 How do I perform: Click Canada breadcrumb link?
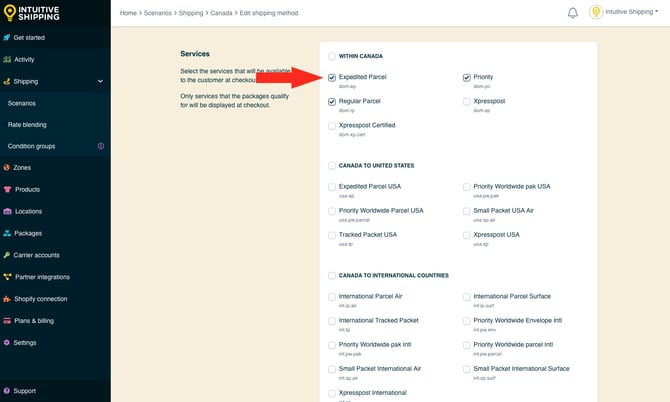coord(221,13)
